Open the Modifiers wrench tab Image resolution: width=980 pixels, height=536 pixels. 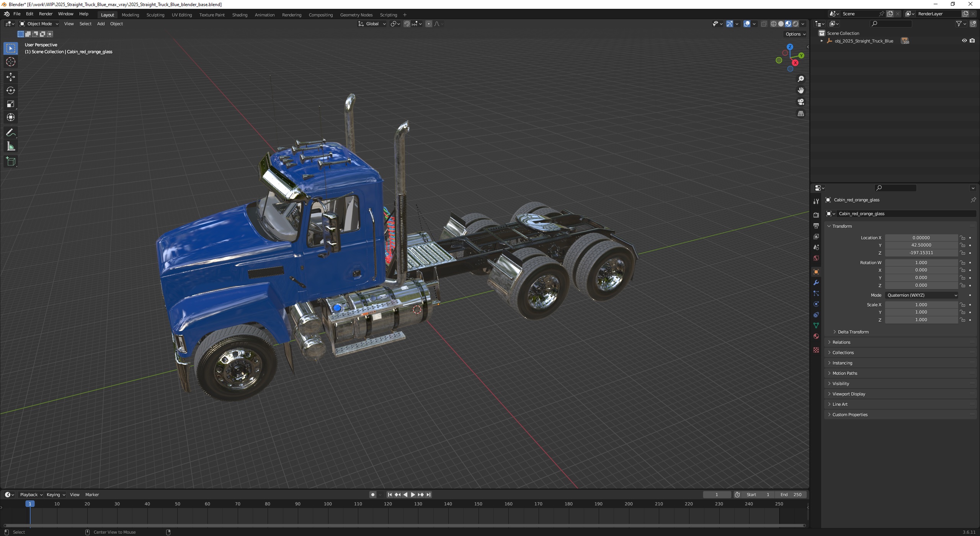pos(816,283)
